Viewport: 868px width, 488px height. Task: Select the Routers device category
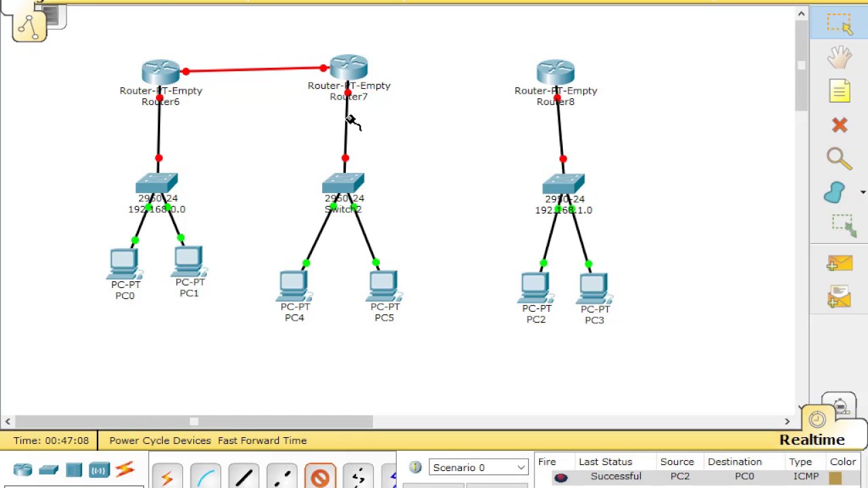pyautogui.click(x=23, y=470)
